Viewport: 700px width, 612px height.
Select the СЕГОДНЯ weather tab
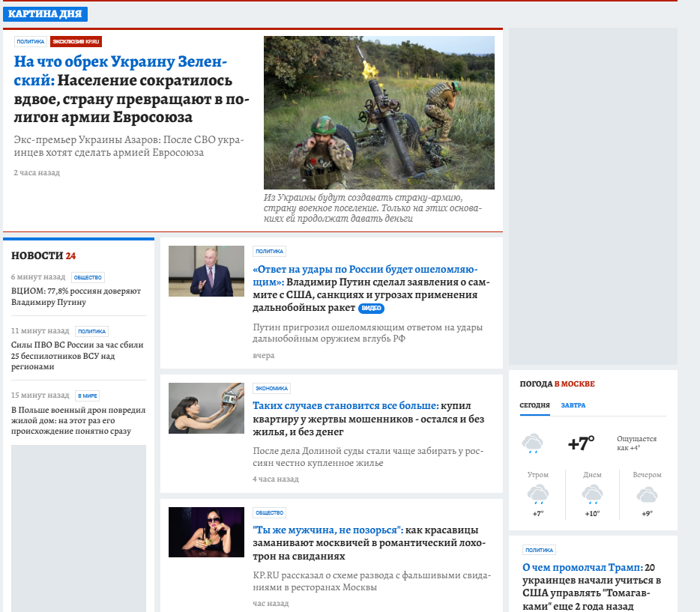(534, 405)
